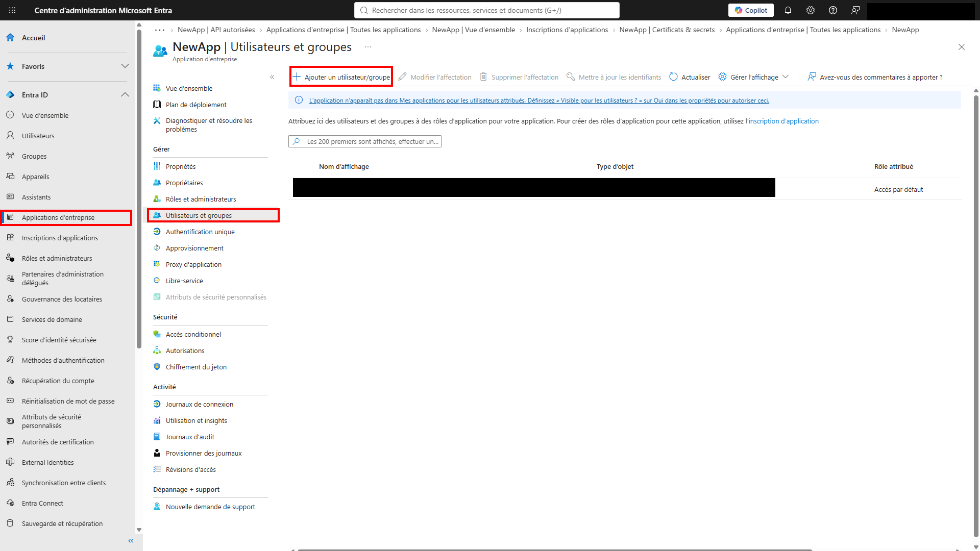Click the Propriétés icon in Gérer

[x=157, y=166]
